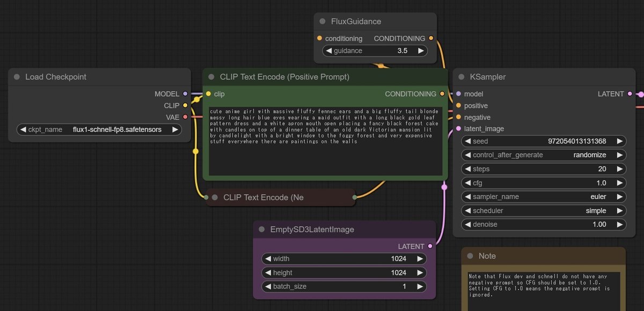Pick next scheduler with right arrow
Screen dimensions: 644x311
point(619,211)
